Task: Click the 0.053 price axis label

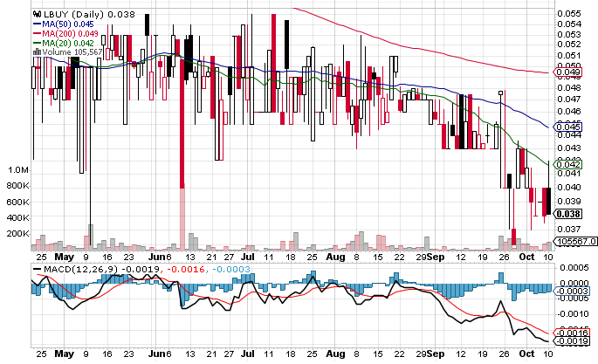Action: [569, 35]
